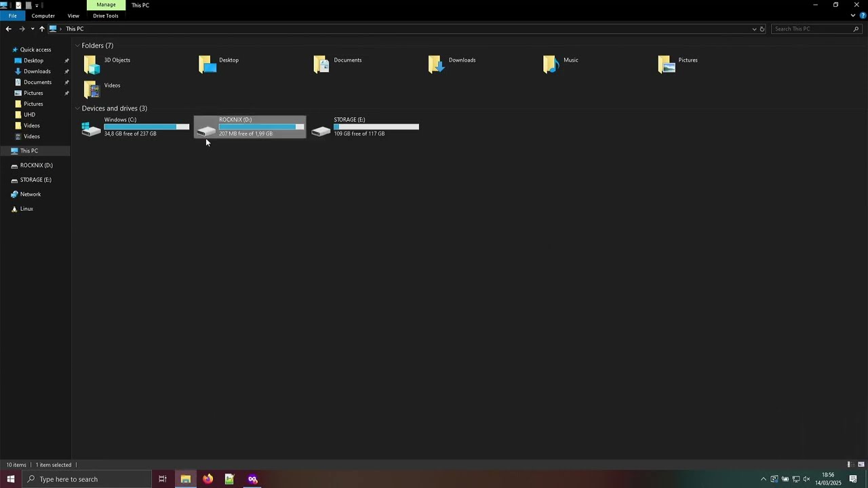Go forward with the Forward arrow
868x488 pixels.
click(x=22, y=29)
